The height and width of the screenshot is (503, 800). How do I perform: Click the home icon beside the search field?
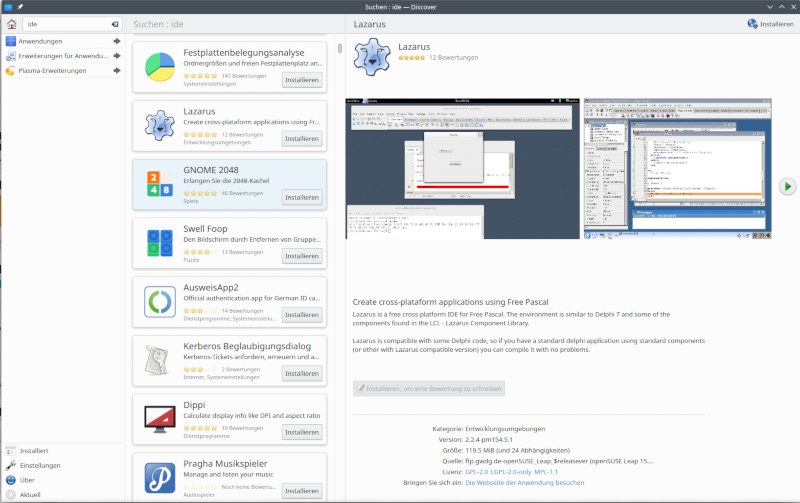[11, 24]
